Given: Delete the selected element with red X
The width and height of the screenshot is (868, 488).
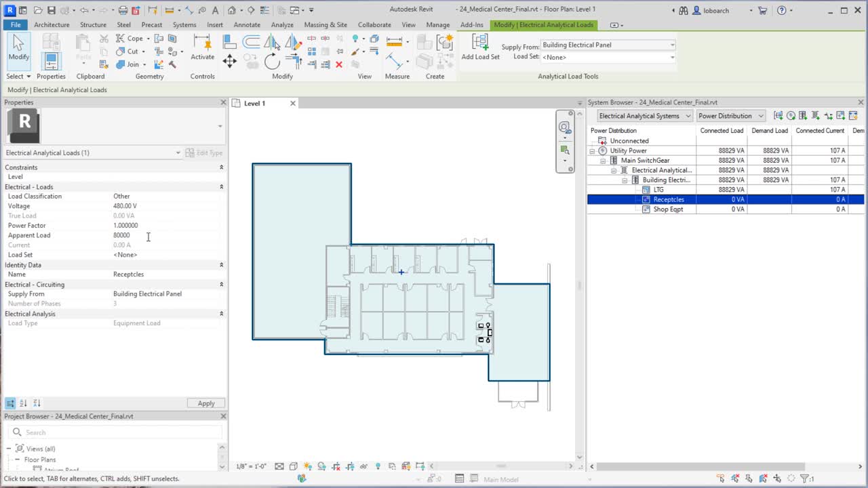Looking at the screenshot, I should (x=339, y=64).
